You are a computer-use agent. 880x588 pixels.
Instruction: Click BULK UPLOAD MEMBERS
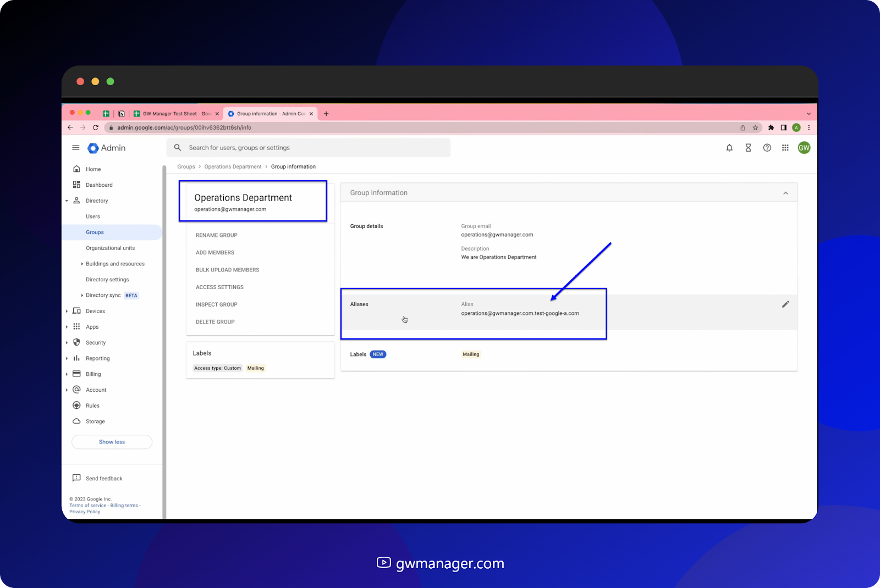coord(227,270)
